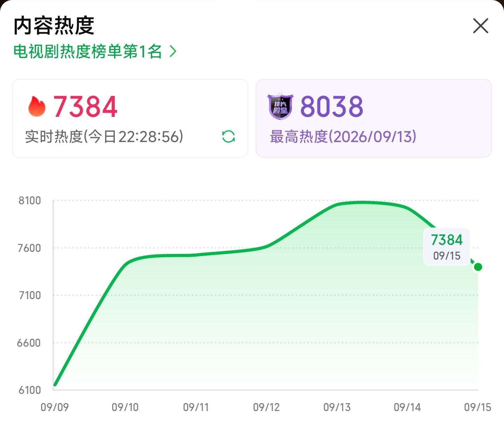This screenshot has height=431, width=504.
Task: Select the 09/12 date on axis
Action: tap(266, 407)
